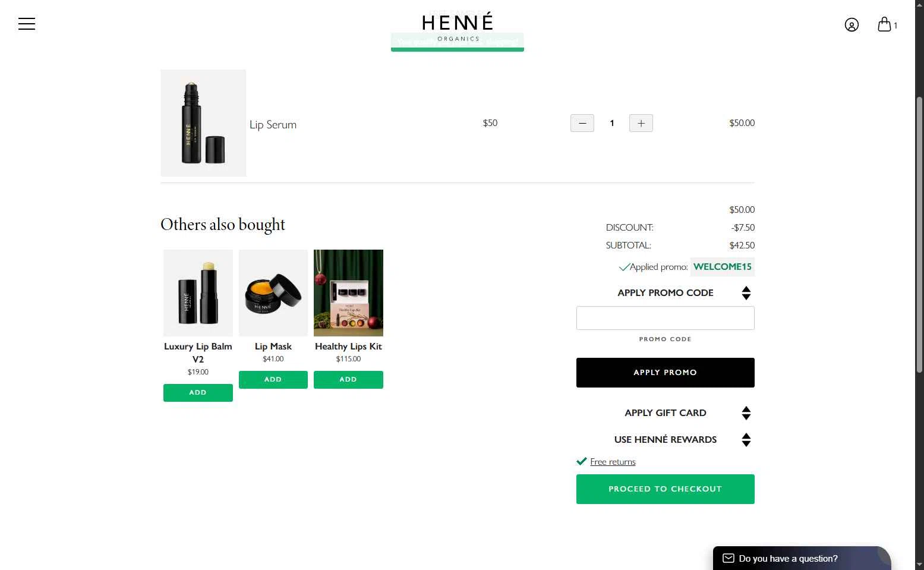Click the applied WELCOME15 promo tag
This screenshot has width=924, height=570.
point(723,267)
